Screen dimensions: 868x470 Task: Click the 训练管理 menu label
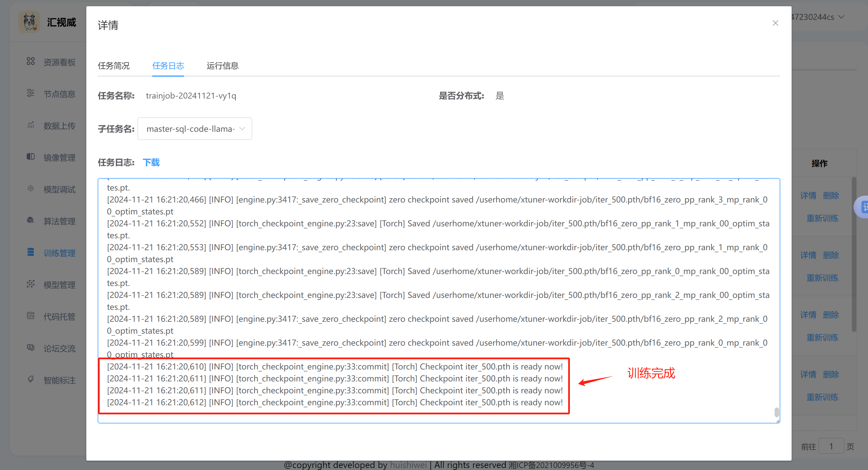point(59,253)
